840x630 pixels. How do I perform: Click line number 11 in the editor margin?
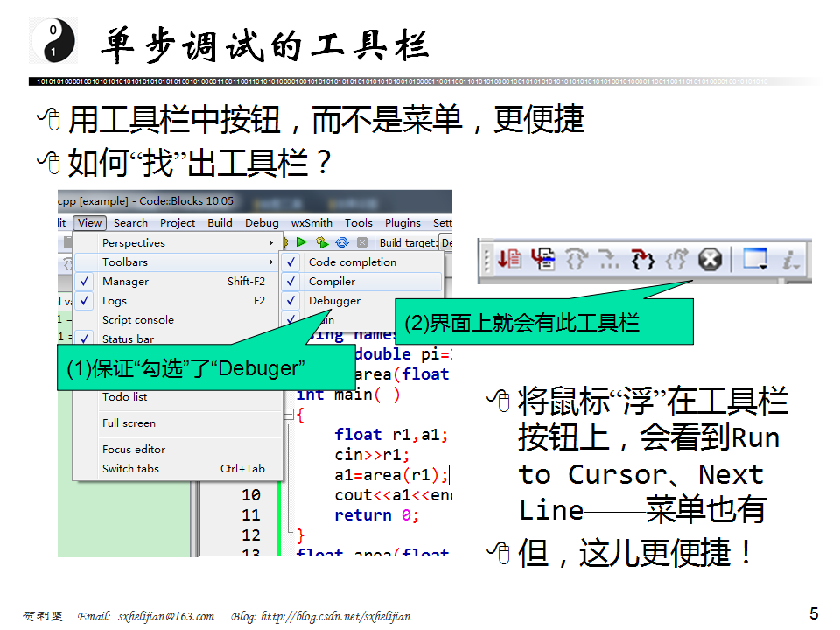point(251,515)
